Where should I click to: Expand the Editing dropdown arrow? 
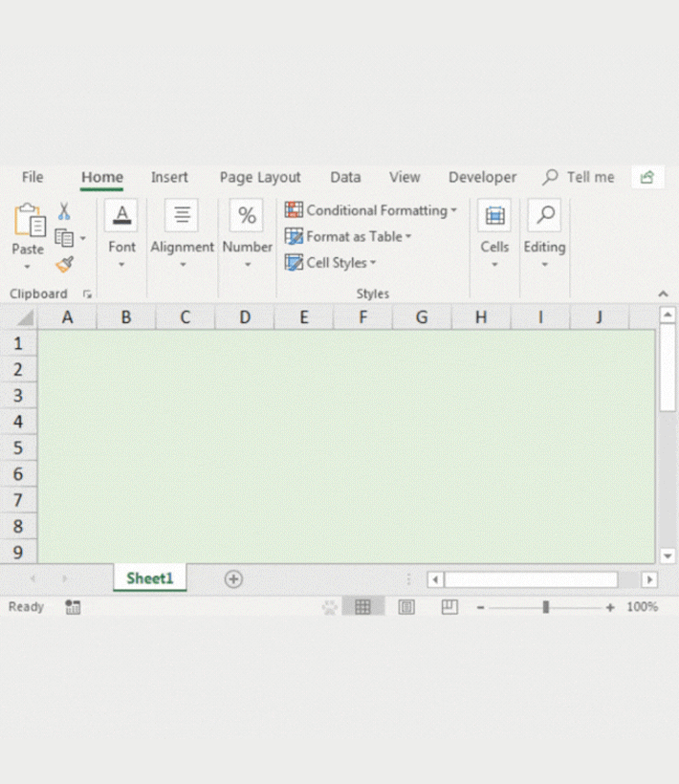click(x=545, y=265)
